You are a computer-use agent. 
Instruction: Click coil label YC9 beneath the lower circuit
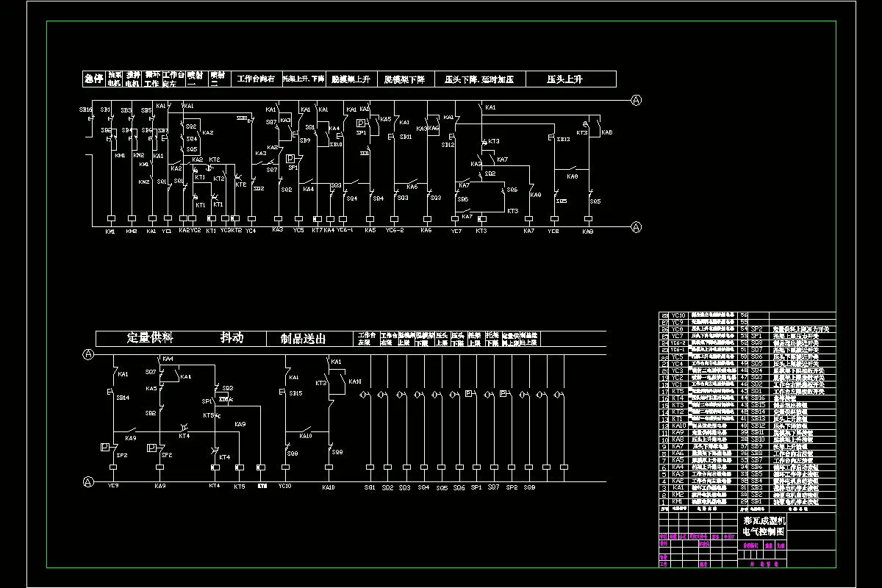113,486
